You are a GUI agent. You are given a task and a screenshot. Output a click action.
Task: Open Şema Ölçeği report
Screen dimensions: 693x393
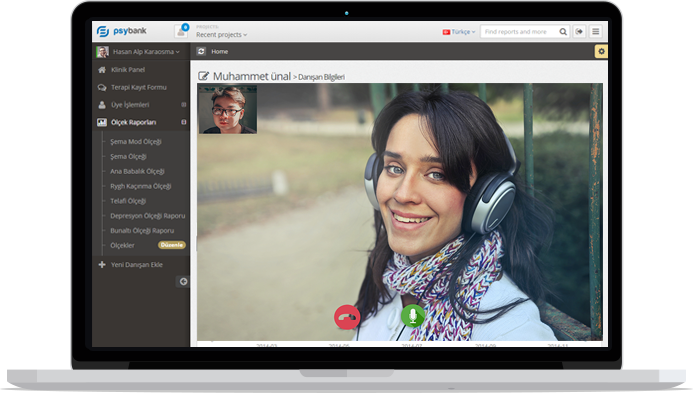[x=128, y=156]
